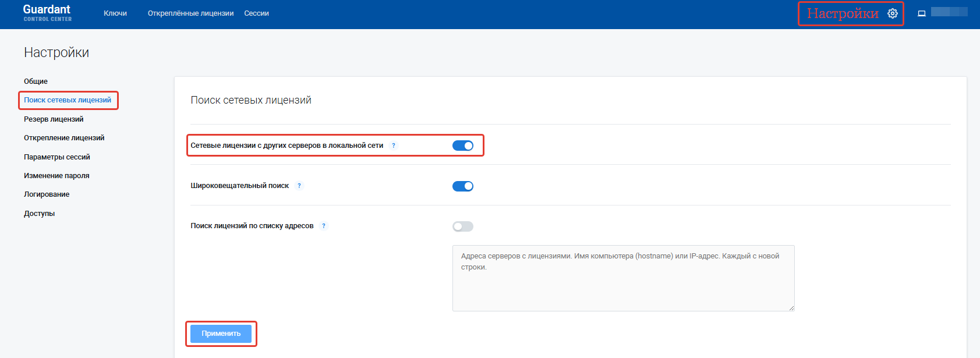Grab the text area resize handle

(x=791, y=308)
